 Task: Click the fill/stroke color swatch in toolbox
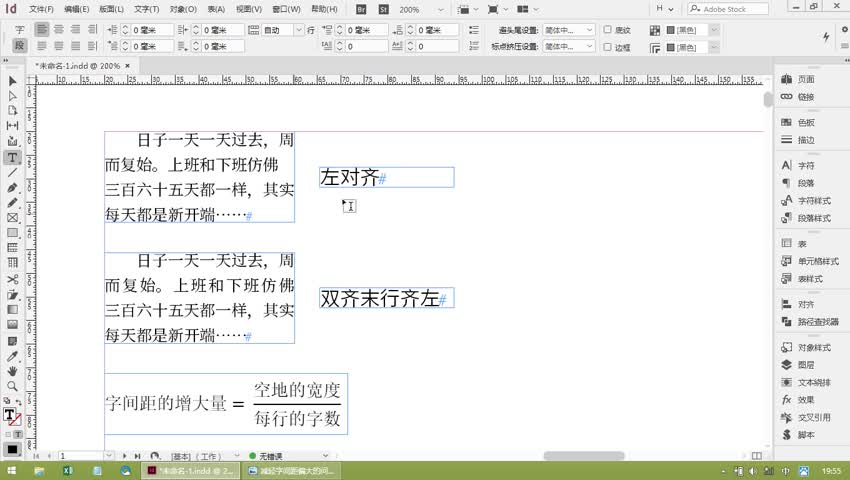point(10,416)
